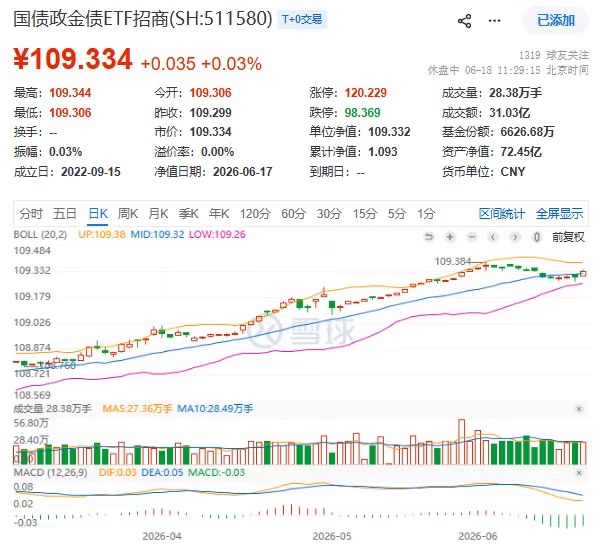Screen dimensions: 602x548
Task: Click the 成交额 value 31.03亿
Action: point(509,113)
